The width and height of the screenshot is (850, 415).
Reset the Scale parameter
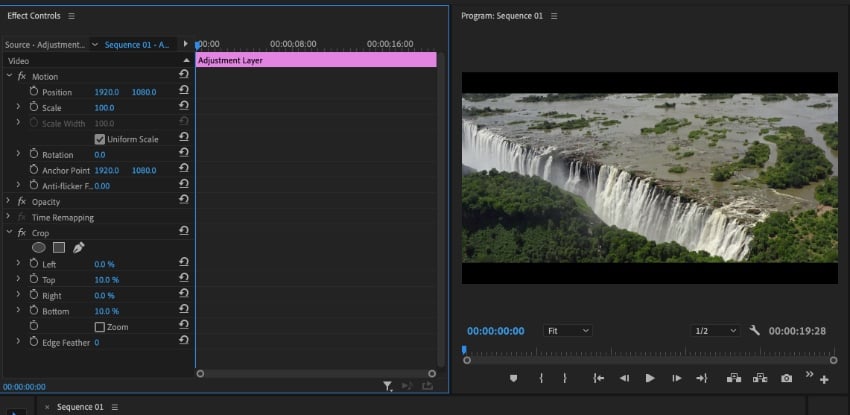[x=184, y=106]
